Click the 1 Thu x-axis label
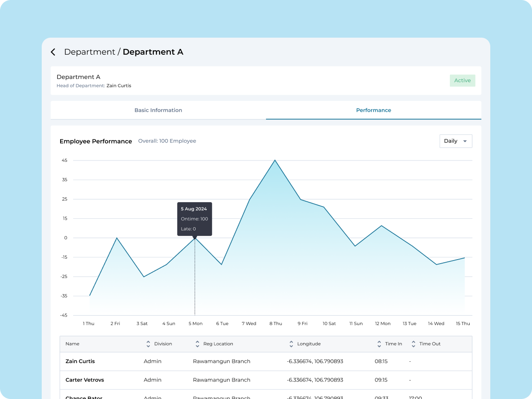 pyautogui.click(x=88, y=323)
